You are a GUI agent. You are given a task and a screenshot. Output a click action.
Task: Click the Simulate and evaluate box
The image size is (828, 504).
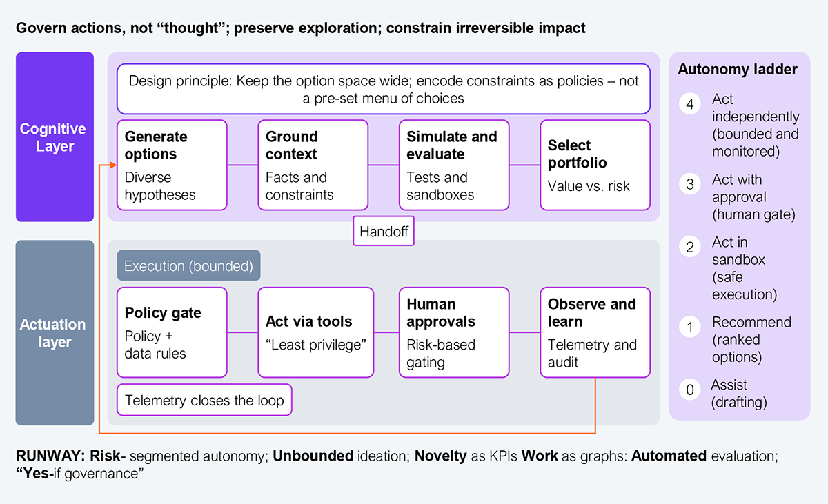454,165
